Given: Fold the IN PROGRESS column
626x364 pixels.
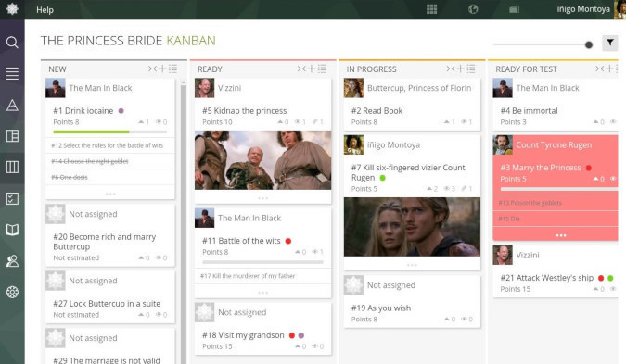Looking at the screenshot, I should [451, 69].
